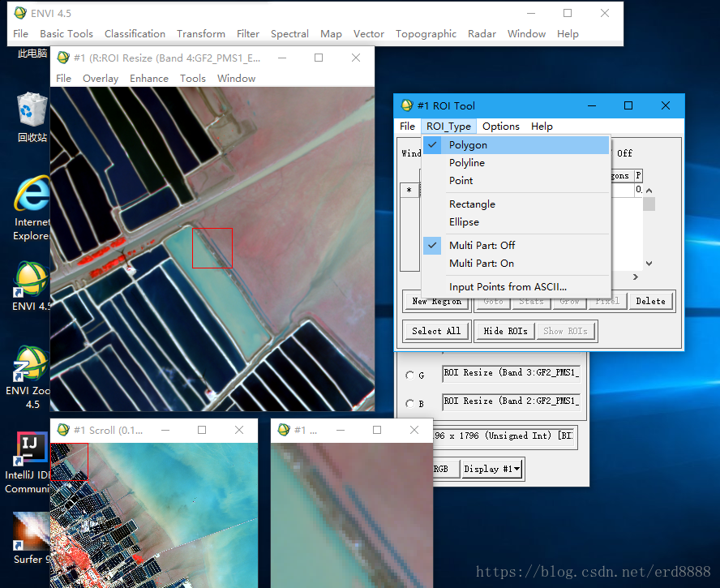Screen dimensions: 720x588
Task: Click the Delete button in ROI Tool
Action: 650,302
